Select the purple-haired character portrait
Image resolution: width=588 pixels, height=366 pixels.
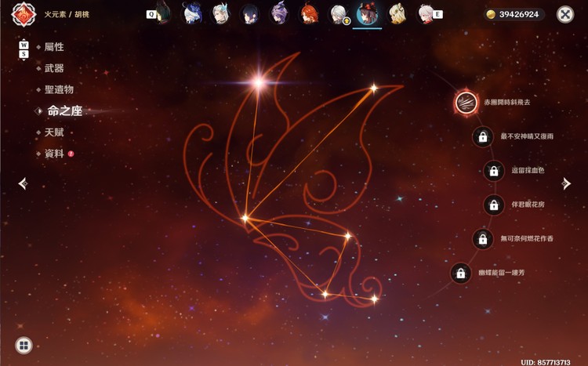click(x=278, y=14)
